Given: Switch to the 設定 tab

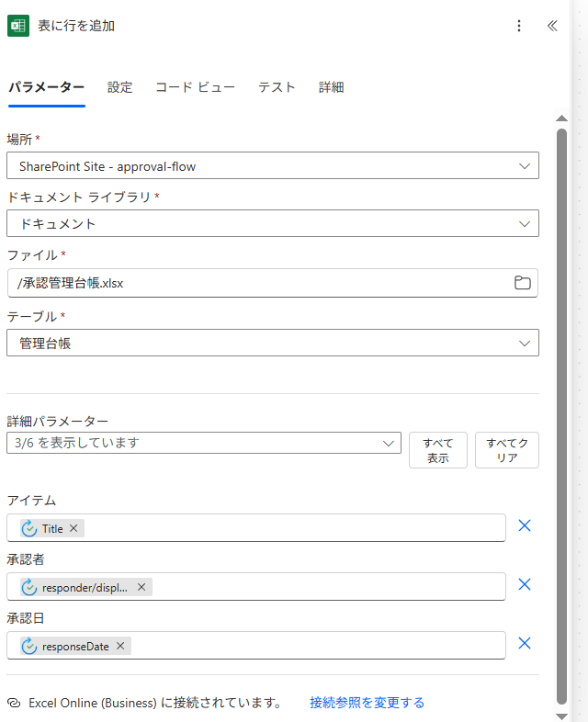Looking at the screenshot, I should tap(119, 87).
